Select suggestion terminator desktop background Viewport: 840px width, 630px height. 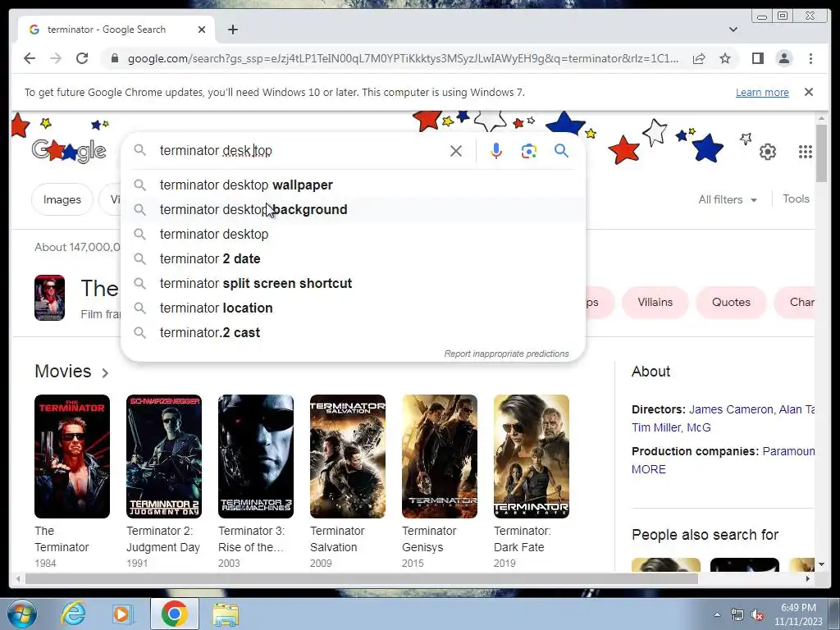pos(353,209)
